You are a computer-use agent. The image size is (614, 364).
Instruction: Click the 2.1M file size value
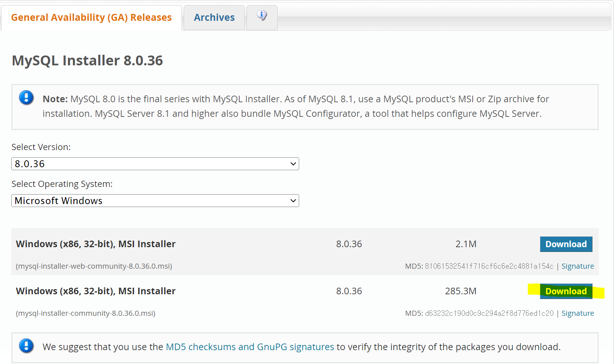[466, 244]
